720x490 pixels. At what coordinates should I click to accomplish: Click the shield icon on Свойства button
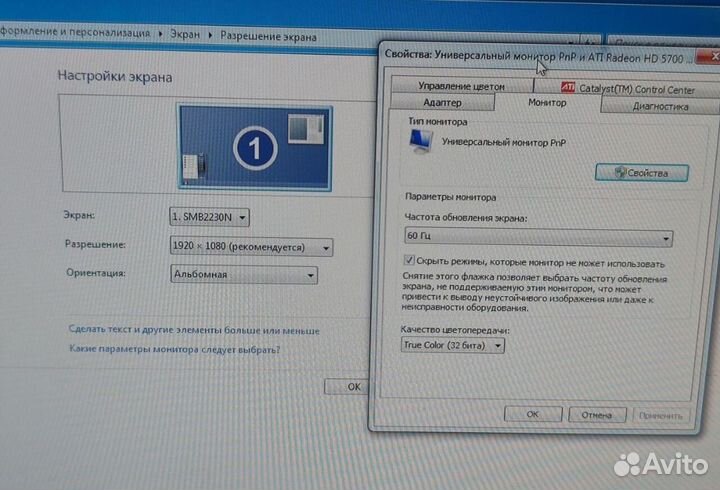tap(621, 173)
